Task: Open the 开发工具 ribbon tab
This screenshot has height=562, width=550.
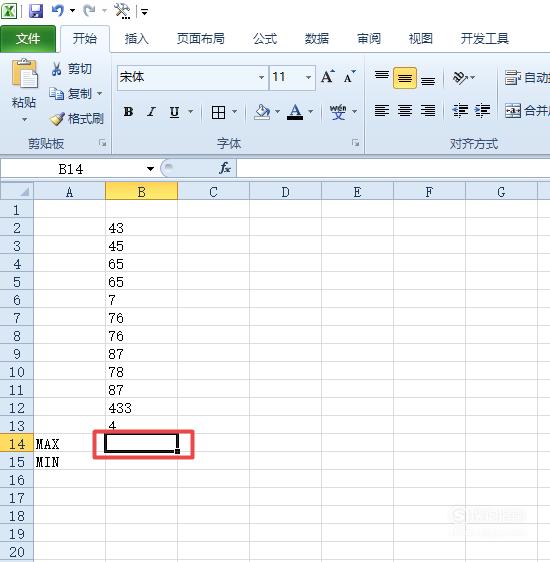Action: click(484, 39)
